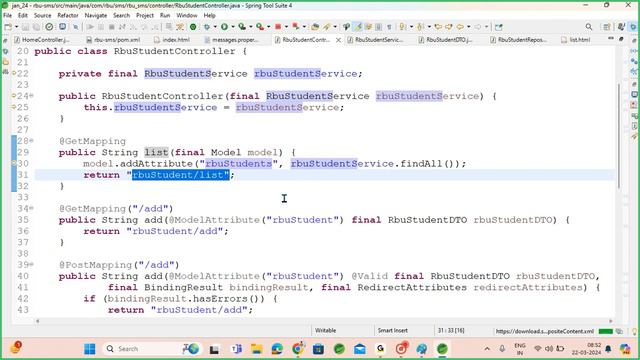Switch to RbuStudentService editor tab
640x360 pixels.
point(375,40)
